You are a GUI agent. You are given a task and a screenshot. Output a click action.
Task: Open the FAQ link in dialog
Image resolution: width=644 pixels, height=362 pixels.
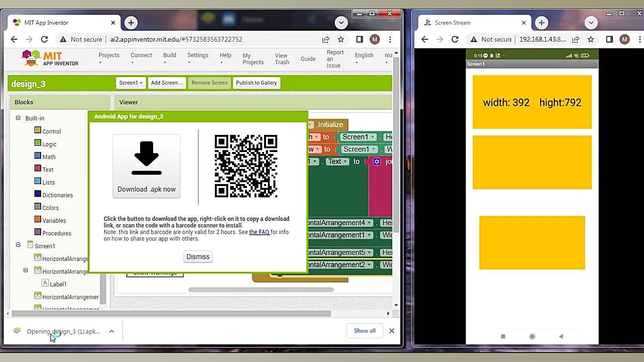tap(259, 232)
